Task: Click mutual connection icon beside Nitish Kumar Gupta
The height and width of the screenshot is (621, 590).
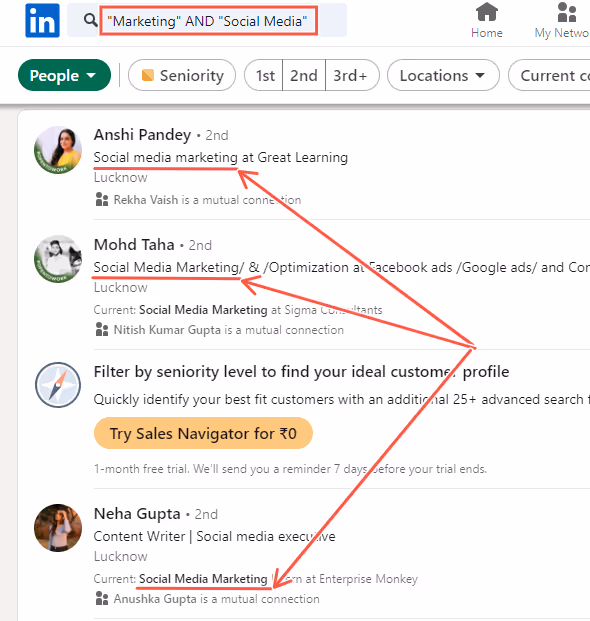Action: pos(102,330)
